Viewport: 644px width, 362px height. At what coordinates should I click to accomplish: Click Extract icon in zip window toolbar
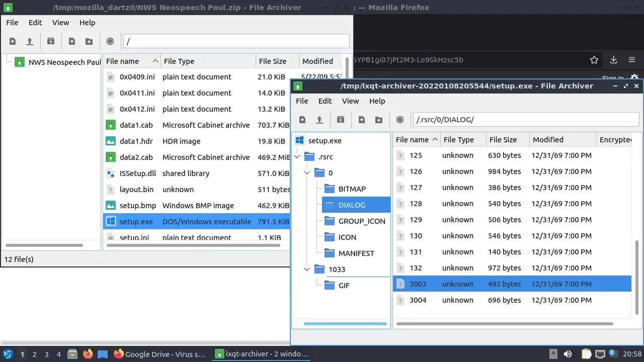(51, 41)
